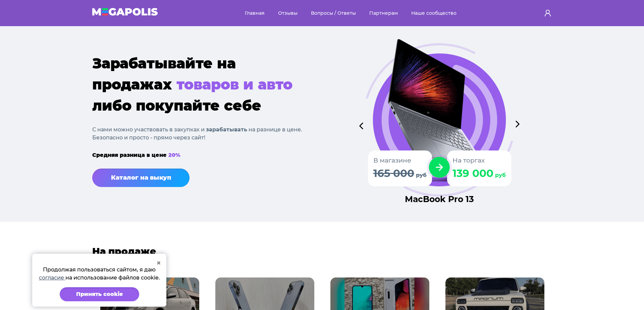Click the Каталог на выкуп button
This screenshot has height=310, width=644.
(141, 178)
